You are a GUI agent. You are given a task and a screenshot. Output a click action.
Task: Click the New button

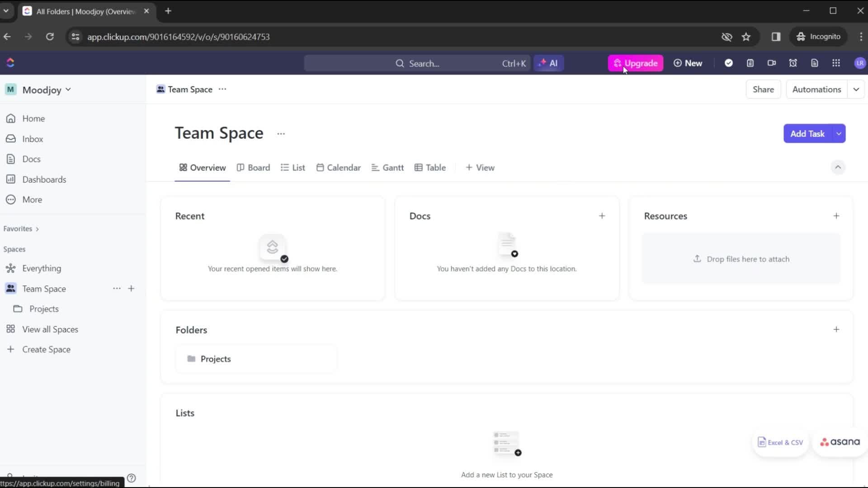688,63
